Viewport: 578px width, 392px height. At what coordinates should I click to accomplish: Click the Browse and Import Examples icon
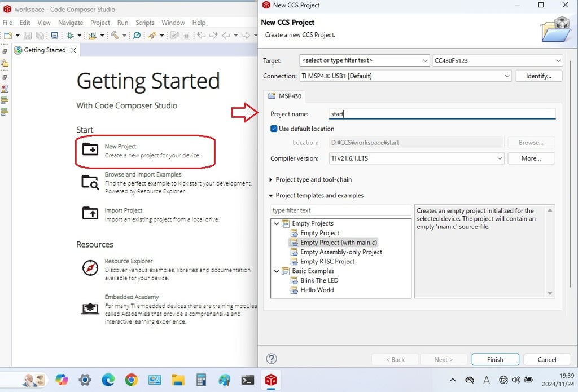click(90, 182)
